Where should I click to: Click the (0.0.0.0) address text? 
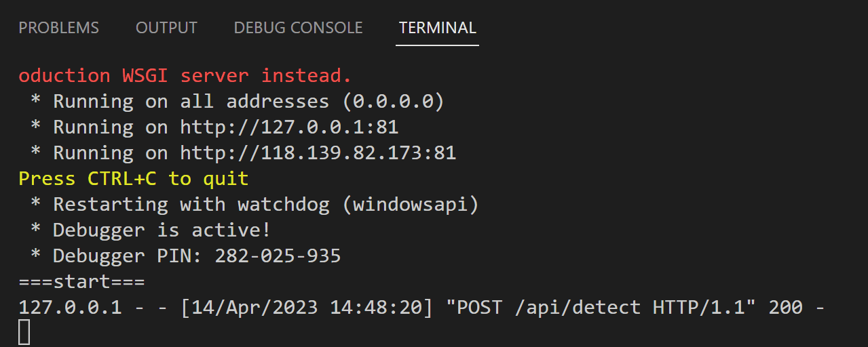click(x=393, y=102)
